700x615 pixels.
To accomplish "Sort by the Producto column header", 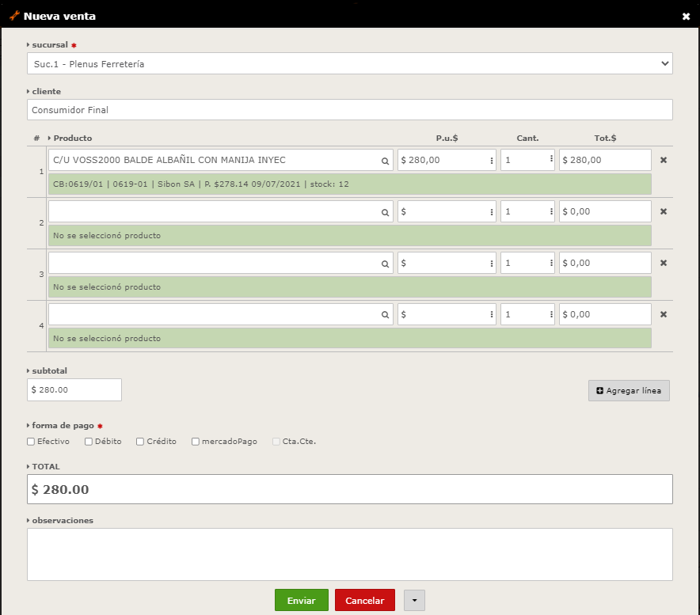I will pos(72,138).
